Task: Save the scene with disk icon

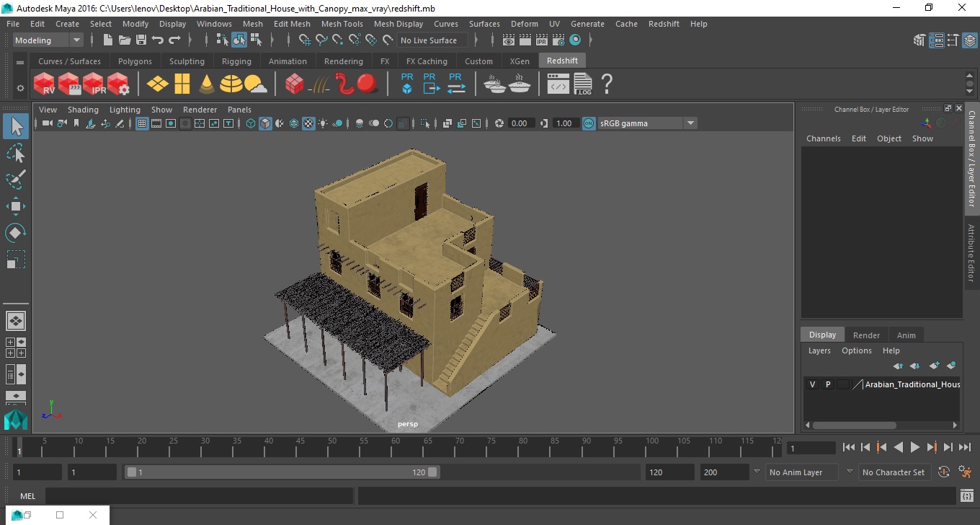Action: point(141,40)
